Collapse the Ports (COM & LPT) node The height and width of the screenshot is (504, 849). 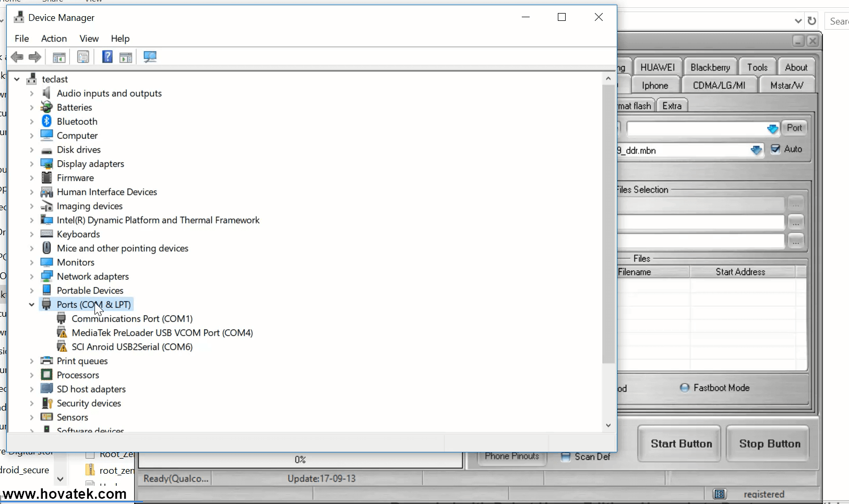[31, 304]
